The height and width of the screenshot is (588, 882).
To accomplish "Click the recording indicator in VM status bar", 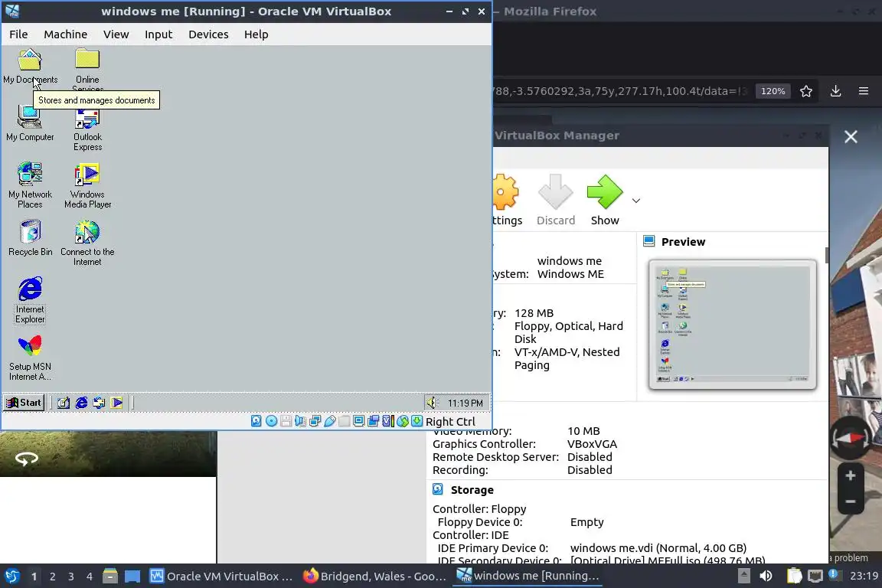I will click(373, 421).
